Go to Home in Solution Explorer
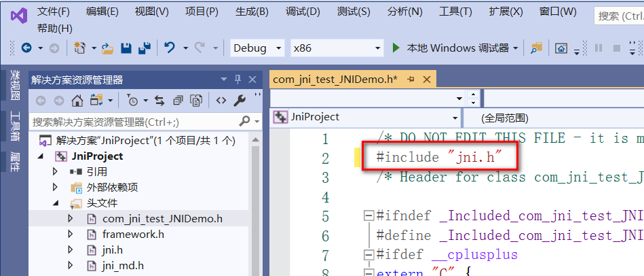Viewport: 644px width, 276px height. tap(77, 100)
